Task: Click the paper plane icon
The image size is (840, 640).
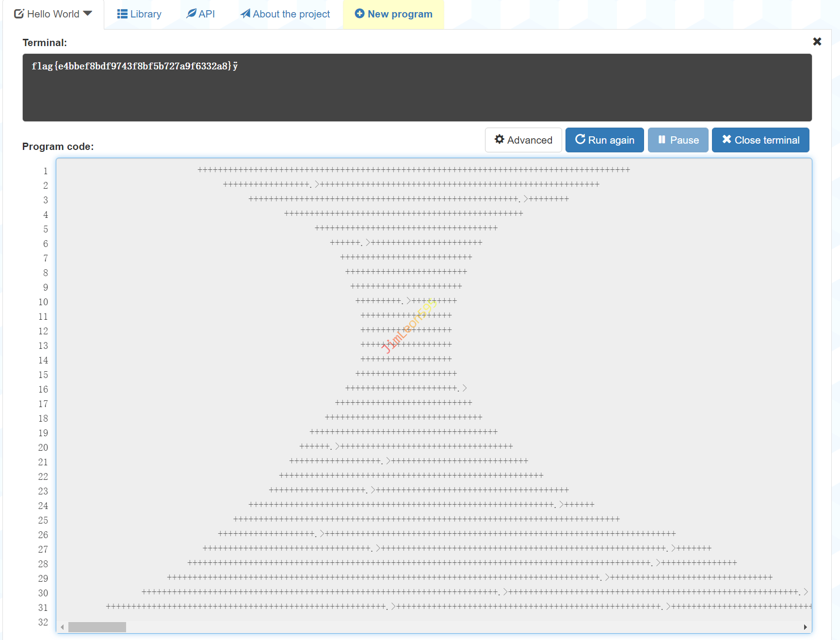Action: [x=245, y=14]
